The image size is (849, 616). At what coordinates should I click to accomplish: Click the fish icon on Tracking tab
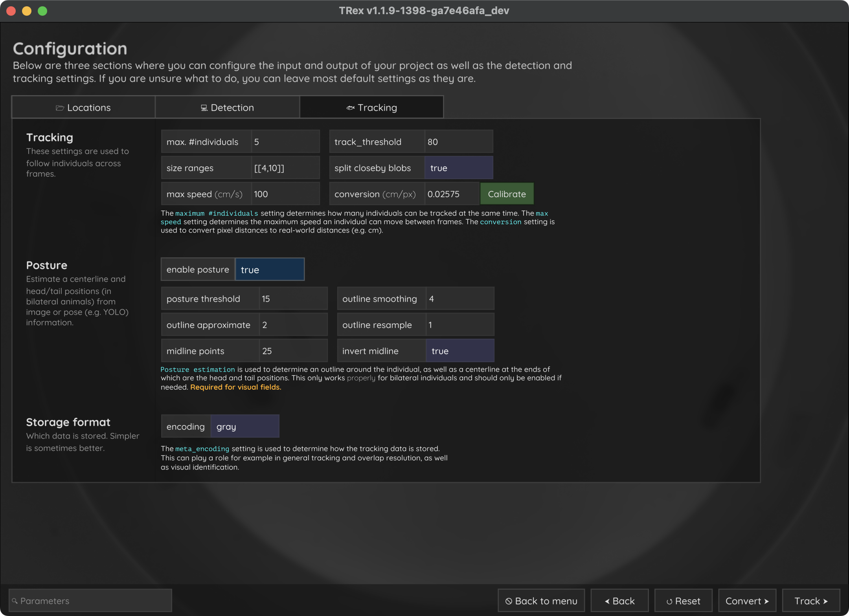point(350,108)
